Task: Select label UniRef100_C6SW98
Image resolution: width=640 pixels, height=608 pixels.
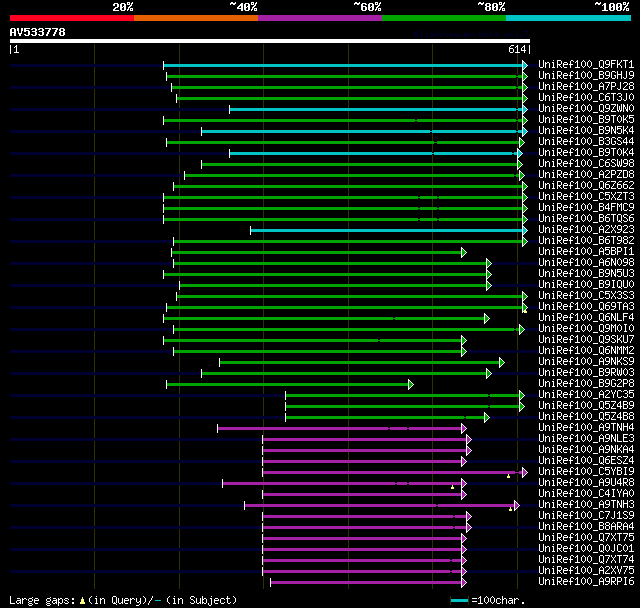Action: 586,164
